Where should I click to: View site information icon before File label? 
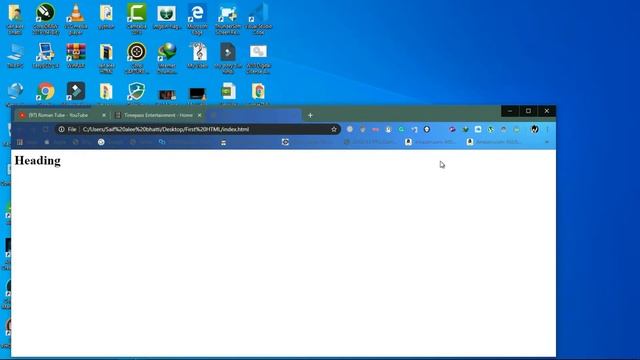(61, 129)
